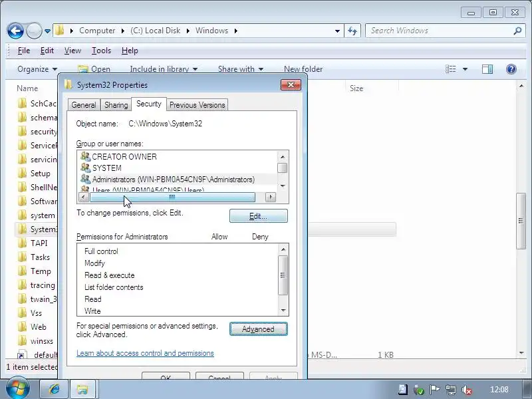Open the Help menu

pyautogui.click(x=130, y=51)
